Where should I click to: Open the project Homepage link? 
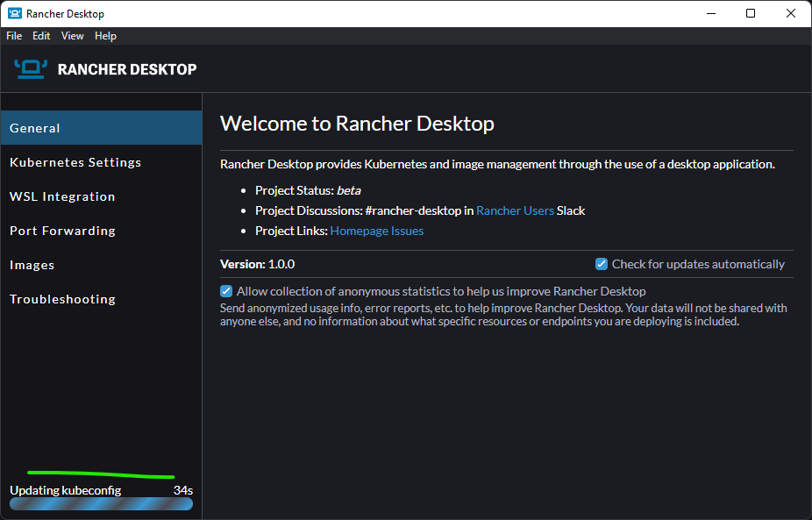(x=358, y=231)
